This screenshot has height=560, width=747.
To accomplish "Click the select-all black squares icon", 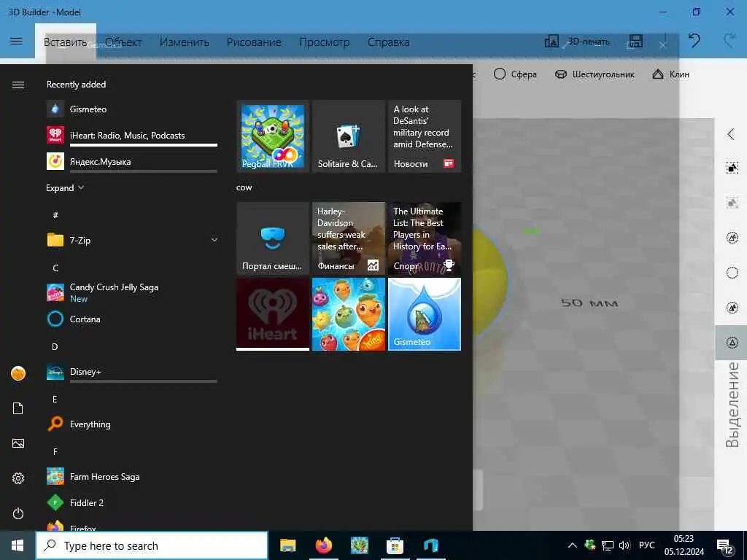I will click(x=732, y=168).
